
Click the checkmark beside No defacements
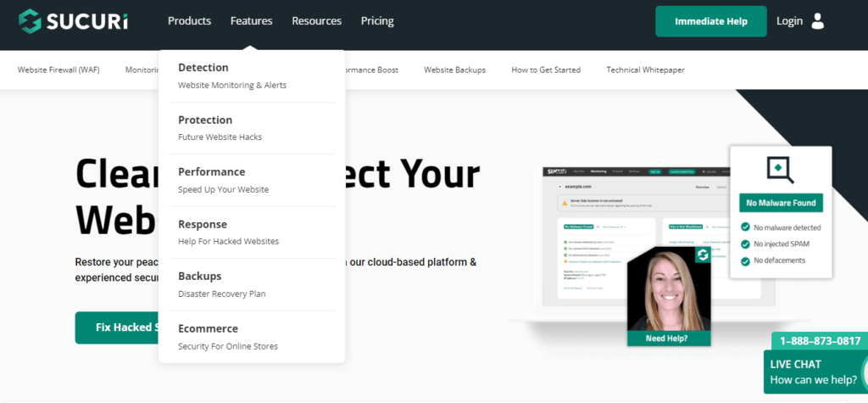pos(745,260)
